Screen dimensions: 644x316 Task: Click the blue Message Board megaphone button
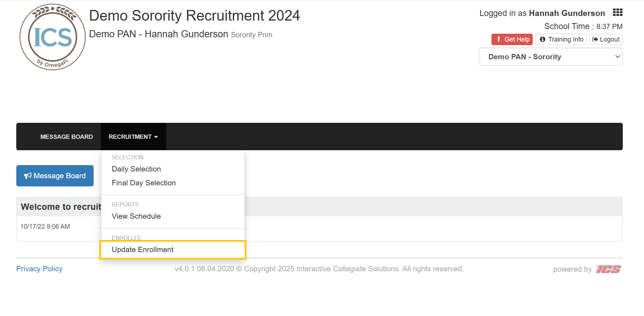[x=55, y=176]
